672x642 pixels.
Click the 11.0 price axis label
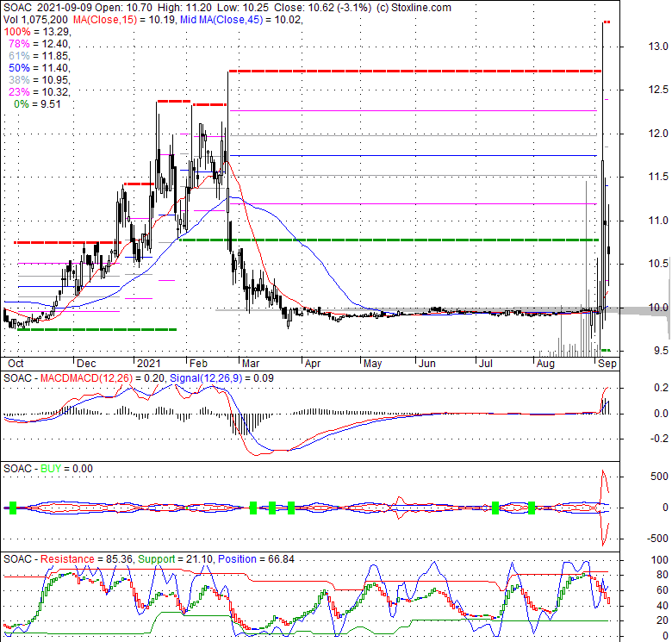tap(658, 221)
